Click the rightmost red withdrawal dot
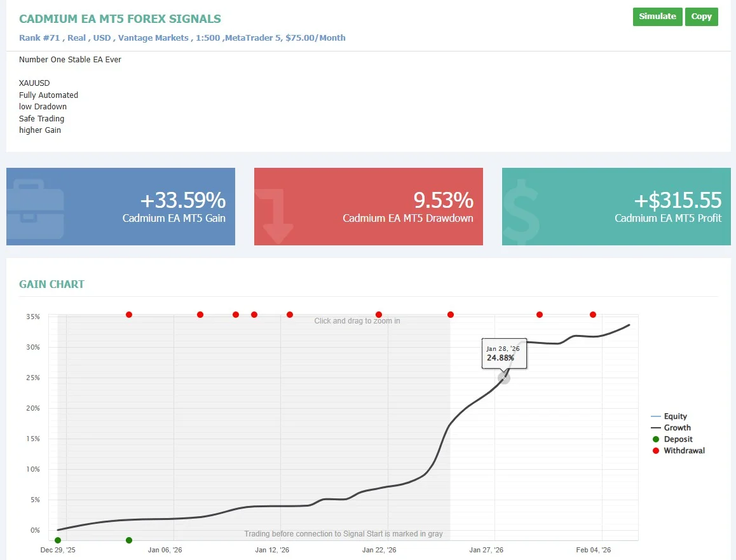Image resolution: width=736 pixels, height=560 pixels. (x=593, y=315)
